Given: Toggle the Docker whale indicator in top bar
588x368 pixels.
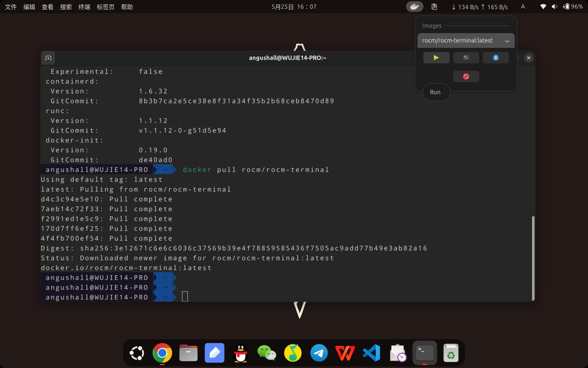Looking at the screenshot, I should point(414,6).
